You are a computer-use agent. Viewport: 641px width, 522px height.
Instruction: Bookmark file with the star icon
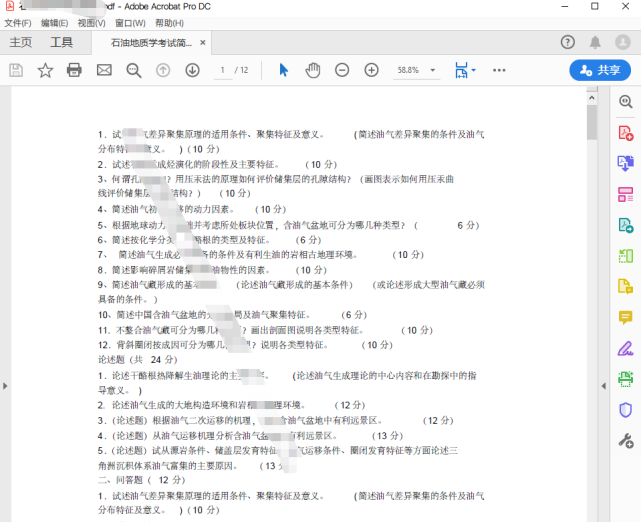tap(45, 70)
